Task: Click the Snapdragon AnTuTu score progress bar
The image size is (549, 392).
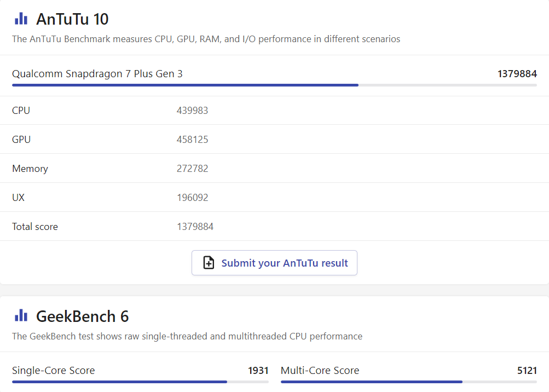Action: point(274,85)
